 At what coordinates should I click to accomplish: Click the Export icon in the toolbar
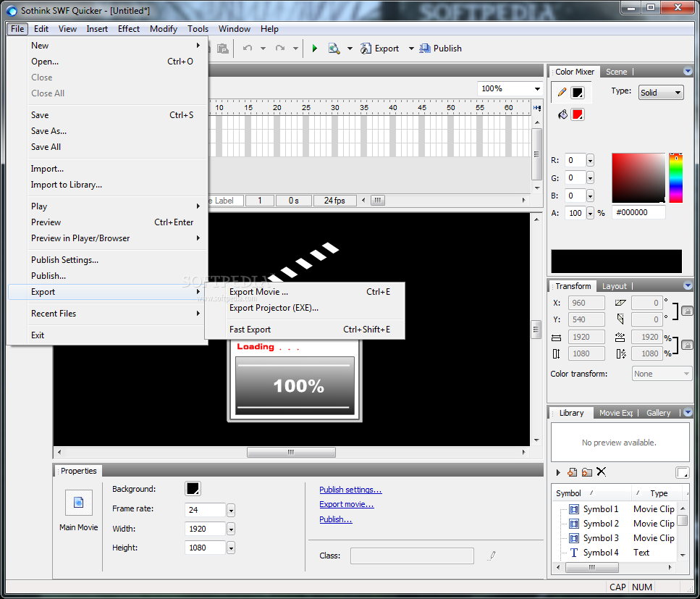[x=366, y=49]
